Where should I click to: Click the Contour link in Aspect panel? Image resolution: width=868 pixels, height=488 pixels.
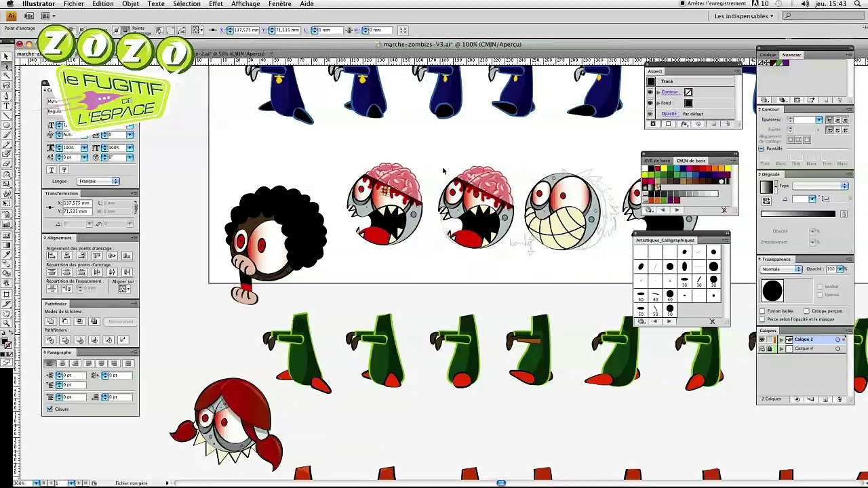pos(670,92)
